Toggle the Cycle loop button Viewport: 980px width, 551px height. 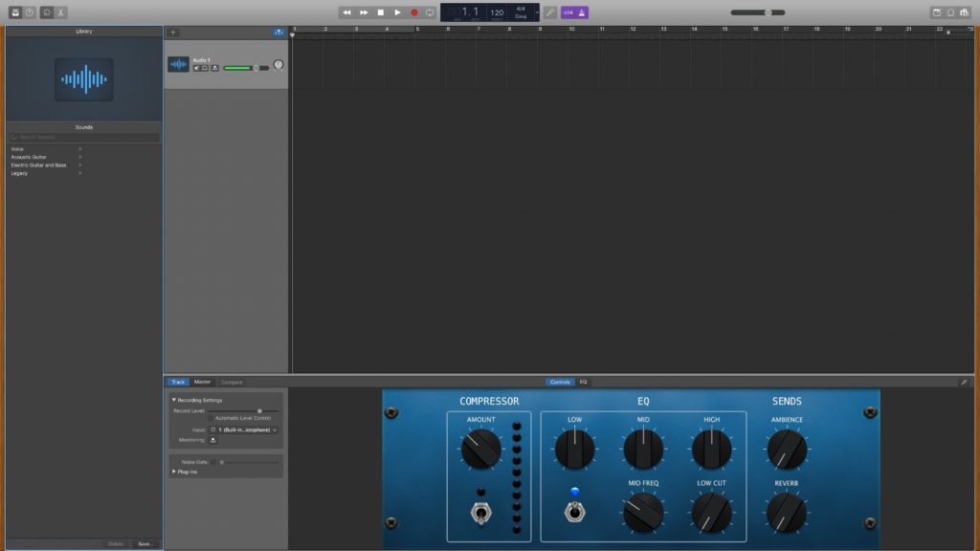[x=430, y=12]
